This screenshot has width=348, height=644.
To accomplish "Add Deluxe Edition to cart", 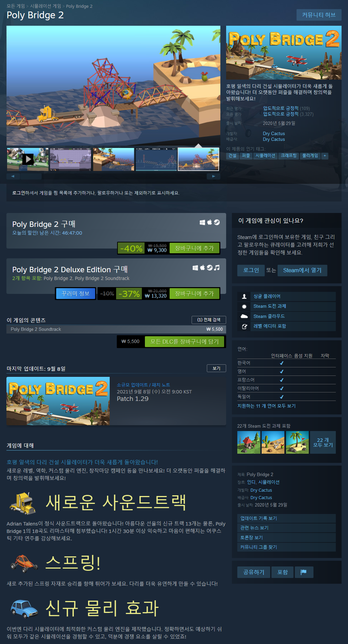I will 194,294.
